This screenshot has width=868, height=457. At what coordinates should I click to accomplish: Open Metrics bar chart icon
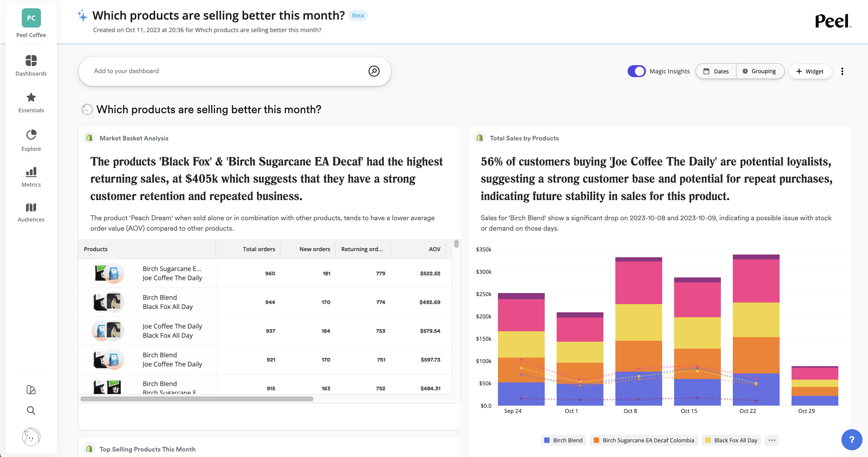tap(31, 172)
